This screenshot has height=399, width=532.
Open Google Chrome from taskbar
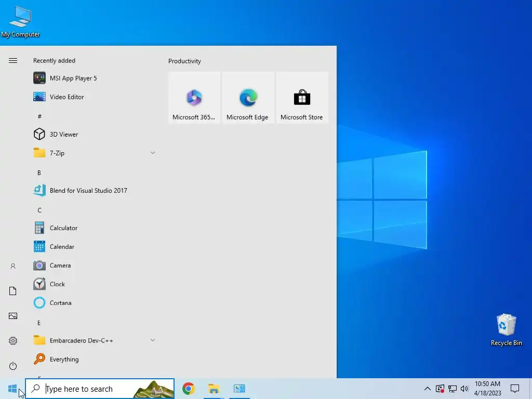(x=188, y=389)
